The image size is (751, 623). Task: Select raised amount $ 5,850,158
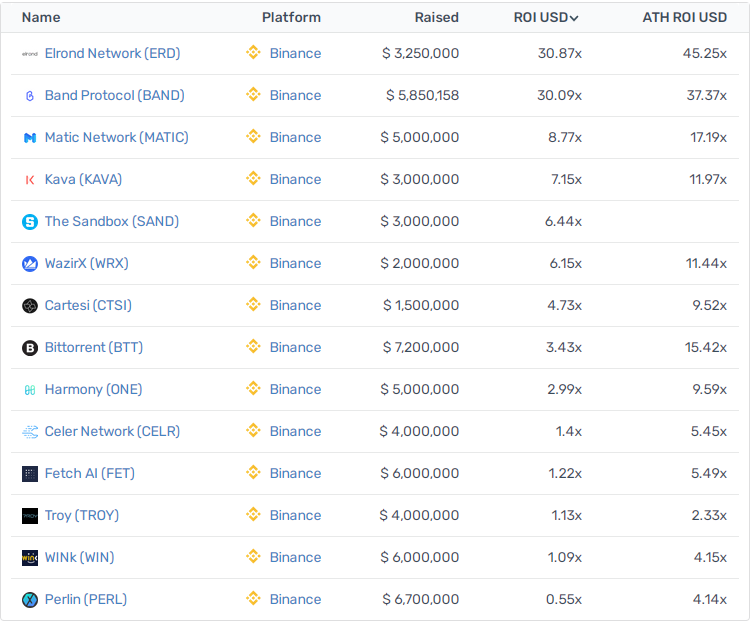[422, 96]
